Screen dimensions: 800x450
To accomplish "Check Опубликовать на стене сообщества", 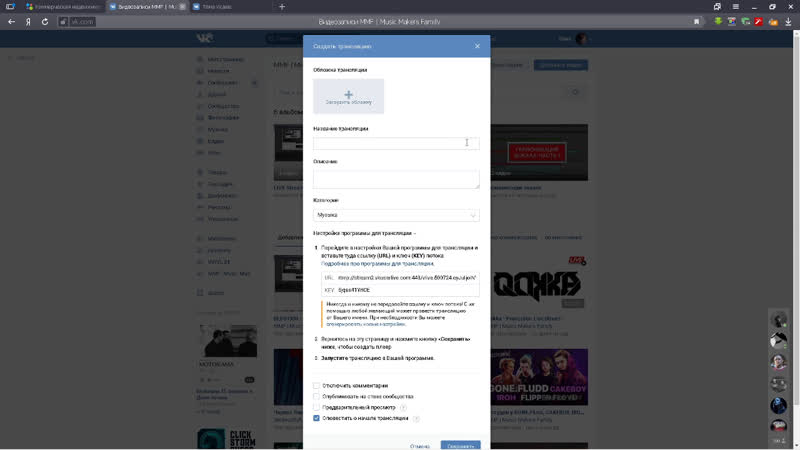I will tap(317, 396).
